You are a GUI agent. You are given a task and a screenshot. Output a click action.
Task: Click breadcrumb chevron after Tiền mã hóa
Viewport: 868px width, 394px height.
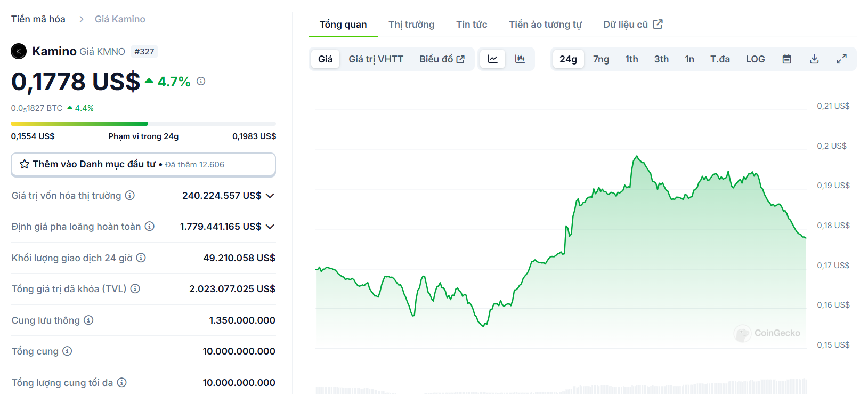(81, 19)
